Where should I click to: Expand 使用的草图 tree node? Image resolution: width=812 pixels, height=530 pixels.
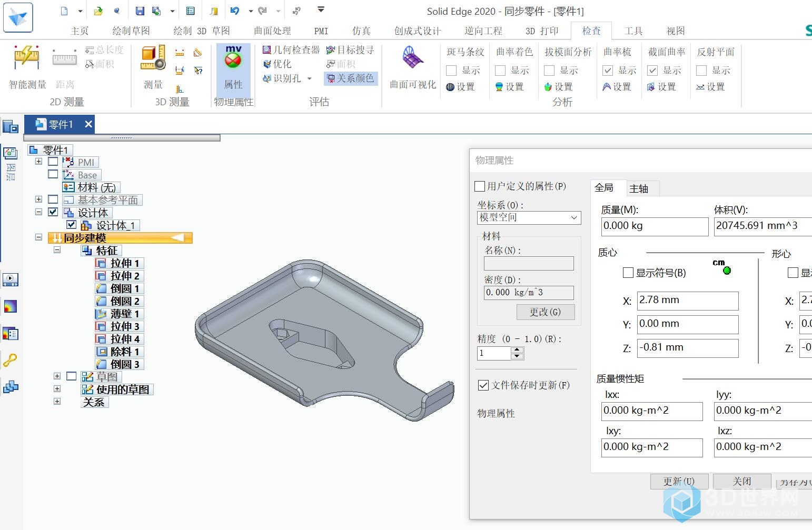click(57, 389)
